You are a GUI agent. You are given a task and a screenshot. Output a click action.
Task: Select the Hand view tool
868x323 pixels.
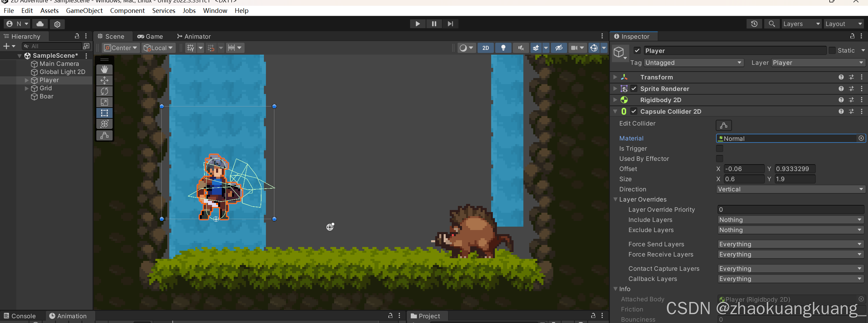[104, 69]
